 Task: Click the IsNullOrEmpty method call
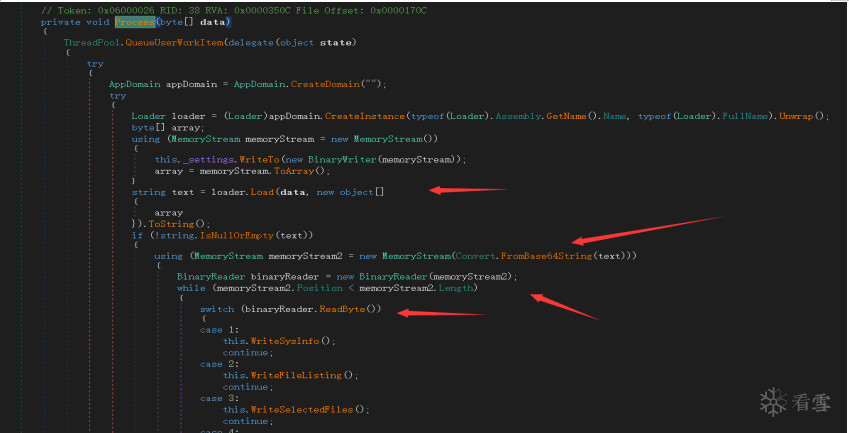coord(237,235)
